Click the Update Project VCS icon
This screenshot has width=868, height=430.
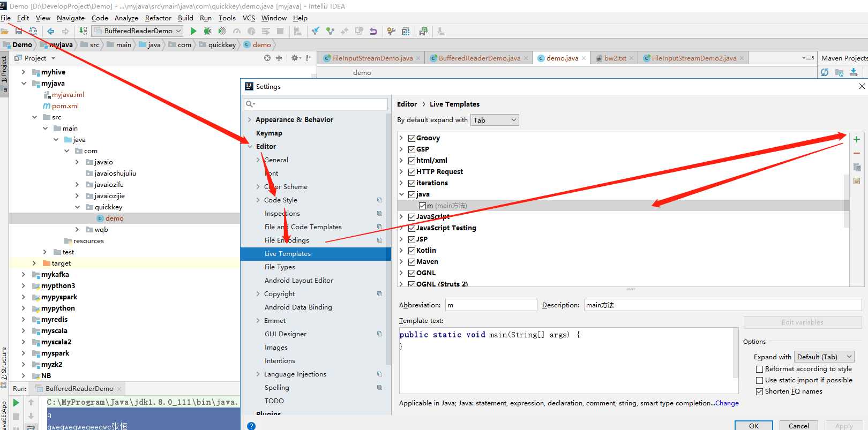pos(316,31)
